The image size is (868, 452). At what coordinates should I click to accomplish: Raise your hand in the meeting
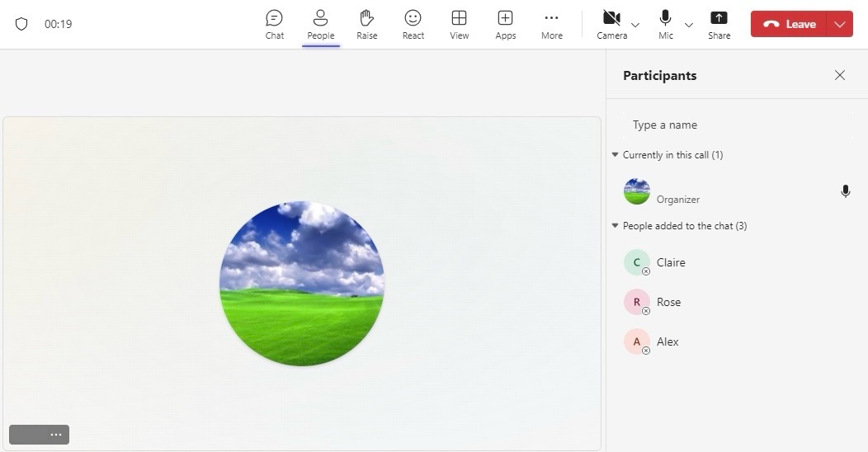pyautogui.click(x=366, y=25)
